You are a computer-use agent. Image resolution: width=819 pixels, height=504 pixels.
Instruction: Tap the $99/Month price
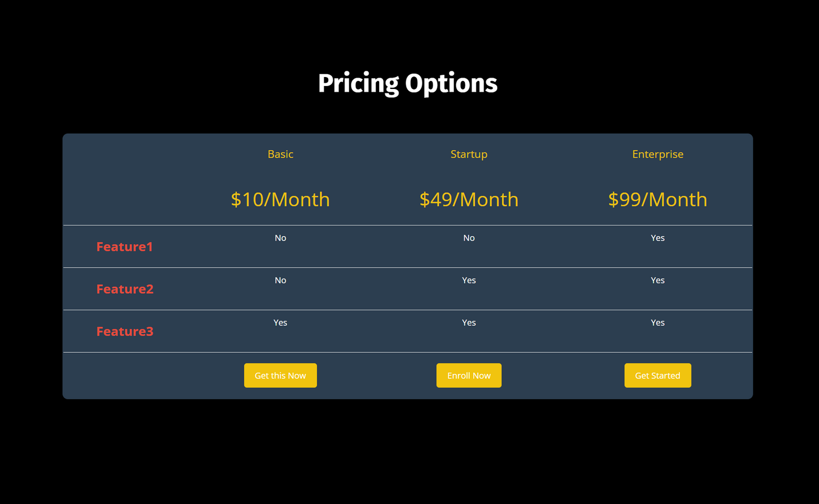coord(657,199)
